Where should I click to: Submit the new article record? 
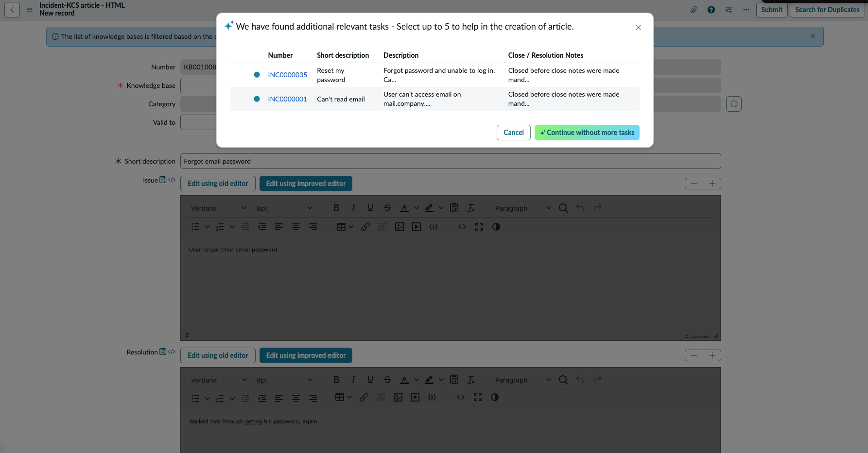772,10
